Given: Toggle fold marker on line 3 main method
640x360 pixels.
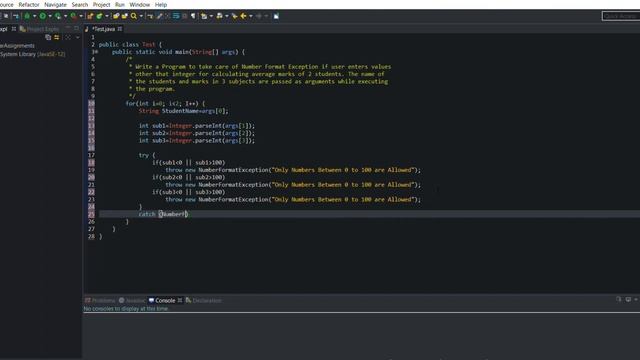Looking at the screenshot, I should point(96,52).
